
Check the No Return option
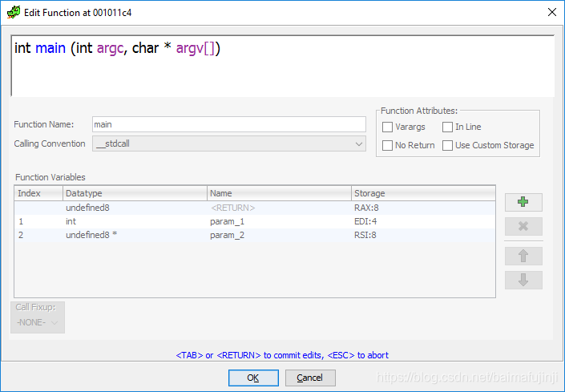(387, 145)
